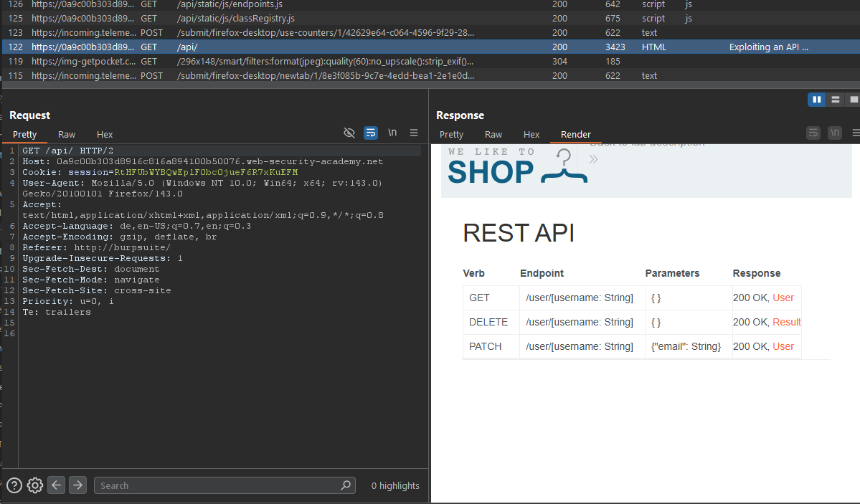Toggle line wrap in Request editor
Image resolution: width=860 pixels, height=504 pixels.
click(371, 133)
